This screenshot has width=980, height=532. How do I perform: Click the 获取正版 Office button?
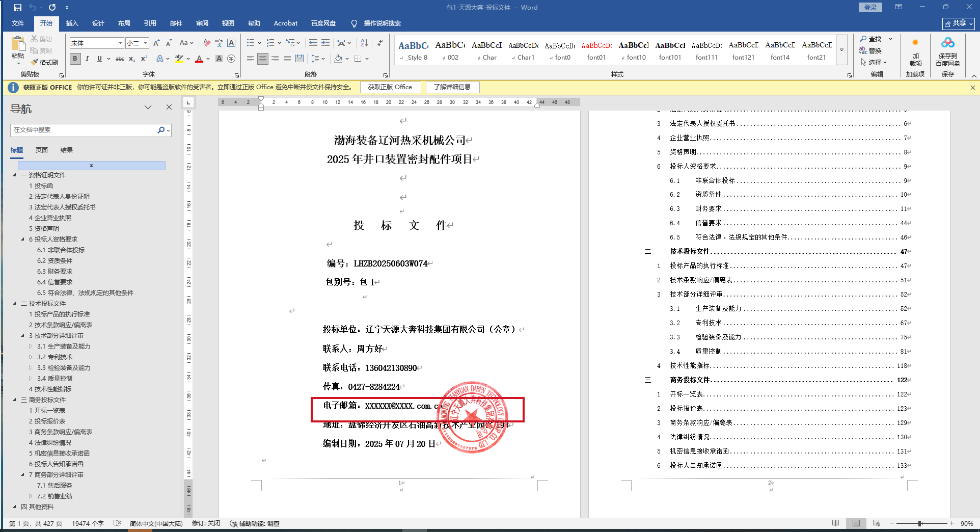390,87
